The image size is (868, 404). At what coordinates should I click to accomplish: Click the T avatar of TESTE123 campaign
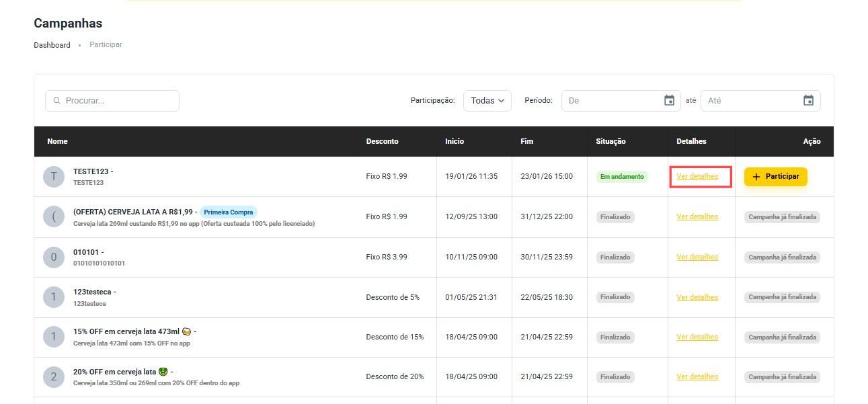pyautogui.click(x=54, y=177)
